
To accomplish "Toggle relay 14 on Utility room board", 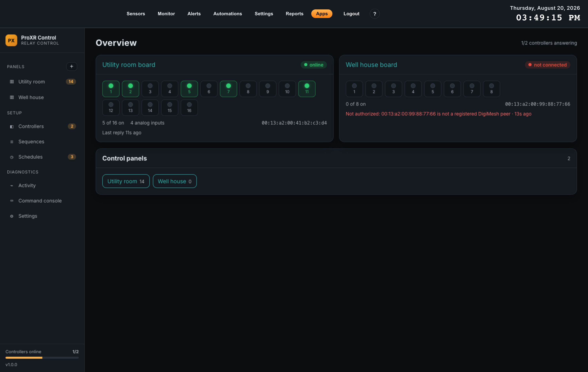I will (150, 107).
